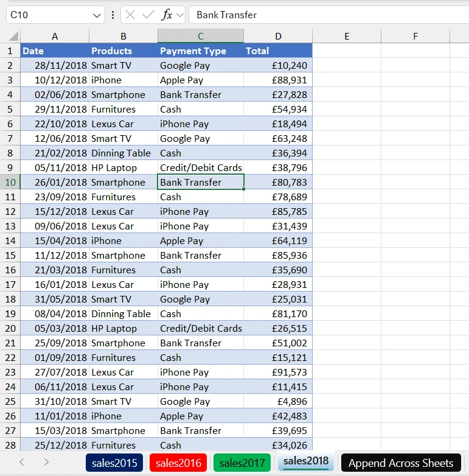Image resolution: width=469 pixels, height=476 pixels.
Task: Select the Furnitures cell in row 22
Action: pos(123,357)
